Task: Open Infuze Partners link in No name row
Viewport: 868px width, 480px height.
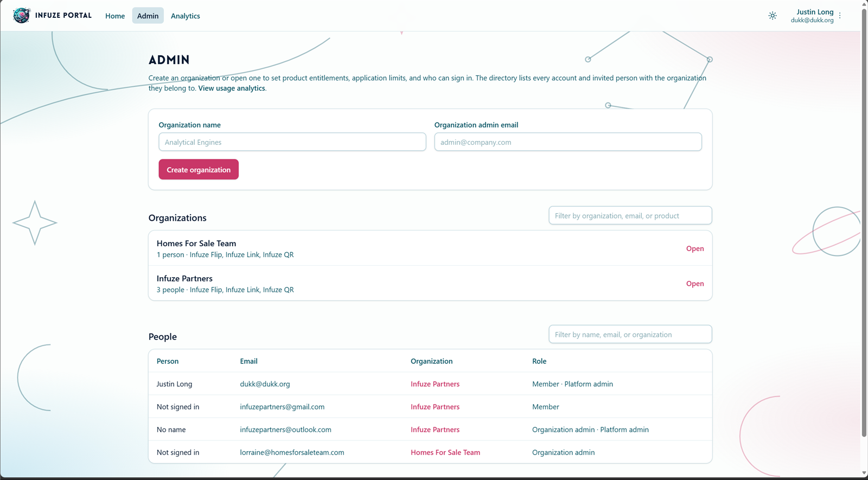Action: coord(435,430)
